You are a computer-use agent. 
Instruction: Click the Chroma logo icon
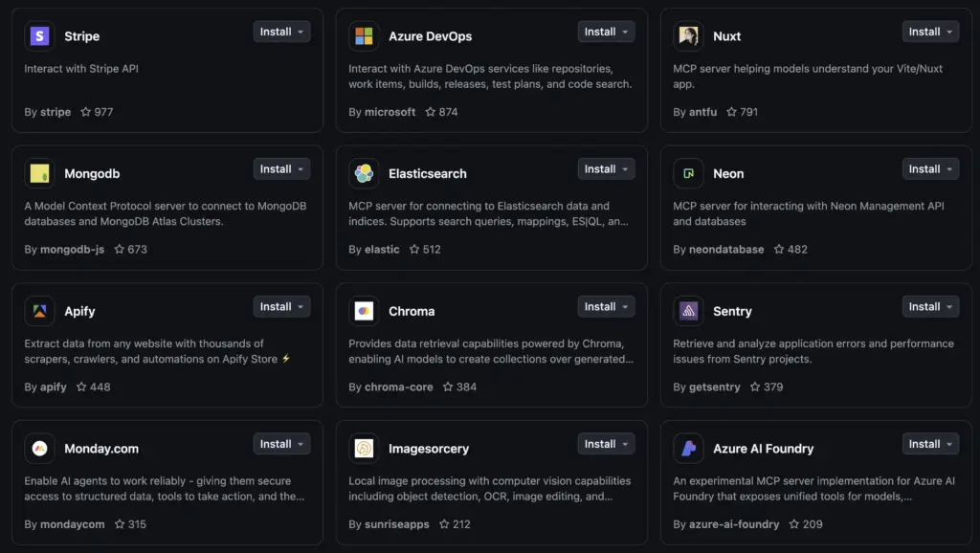tap(364, 311)
